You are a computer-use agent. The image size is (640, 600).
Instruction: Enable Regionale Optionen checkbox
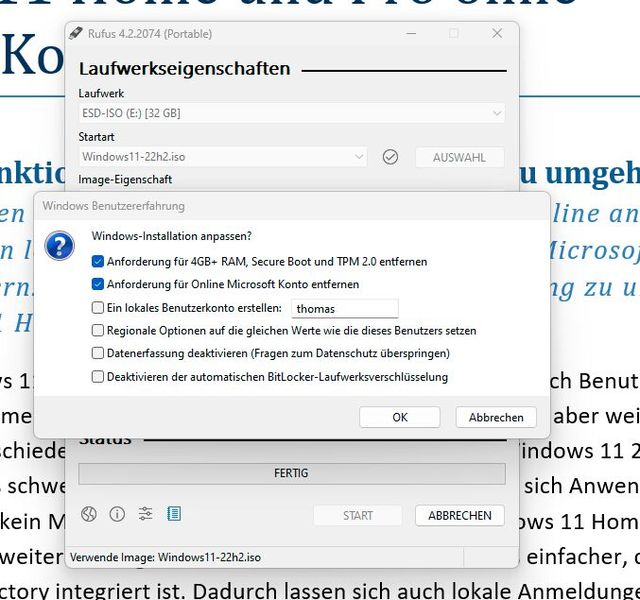(x=98, y=330)
